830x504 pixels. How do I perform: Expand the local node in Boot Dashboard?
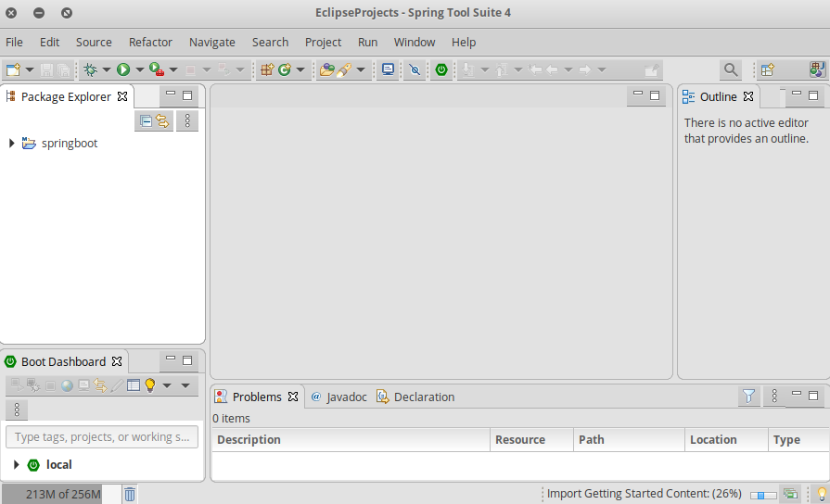(x=17, y=465)
